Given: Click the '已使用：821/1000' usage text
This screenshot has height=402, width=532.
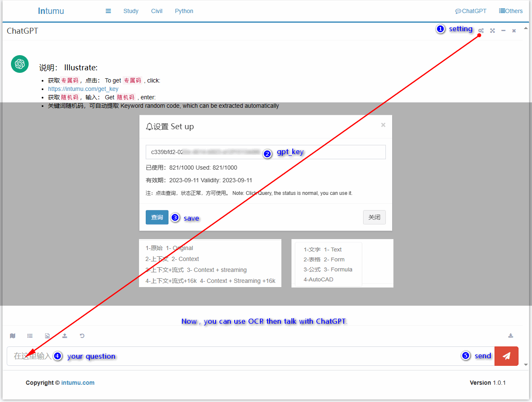Looking at the screenshot, I should point(192,168).
